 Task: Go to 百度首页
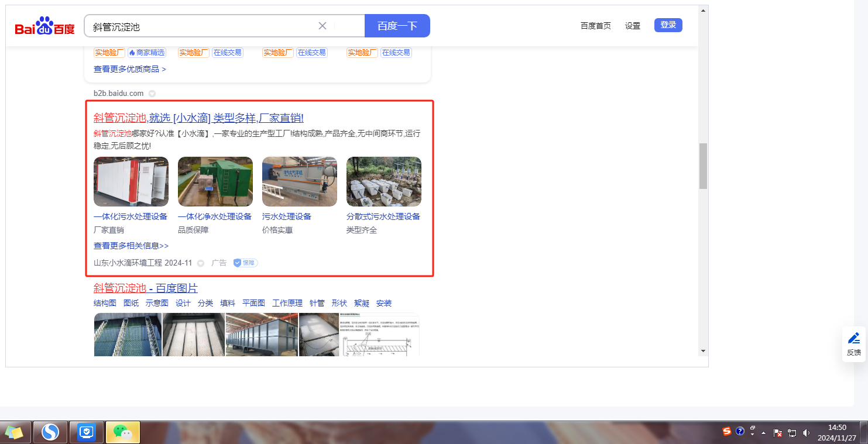596,26
